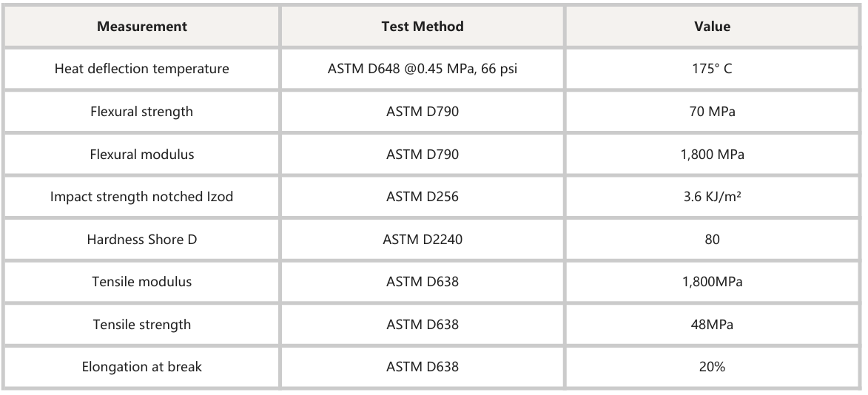Click the Measurement column header
This screenshot has width=868, height=395.
142,26
